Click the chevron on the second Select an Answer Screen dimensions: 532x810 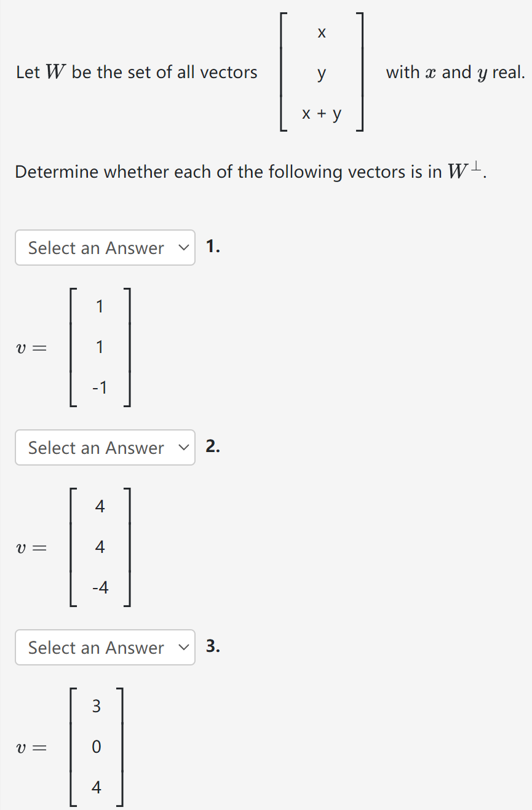coord(183,448)
